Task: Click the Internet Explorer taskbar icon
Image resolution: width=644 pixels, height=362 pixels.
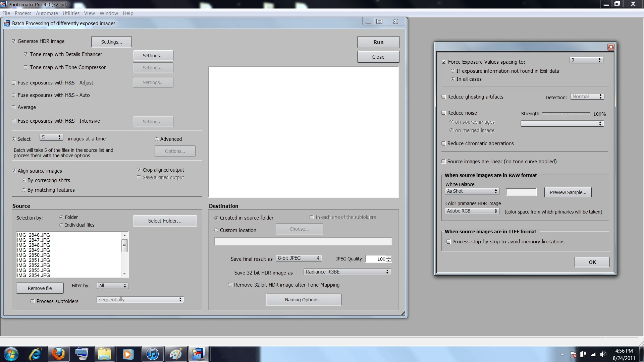Action: (x=35, y=354)
